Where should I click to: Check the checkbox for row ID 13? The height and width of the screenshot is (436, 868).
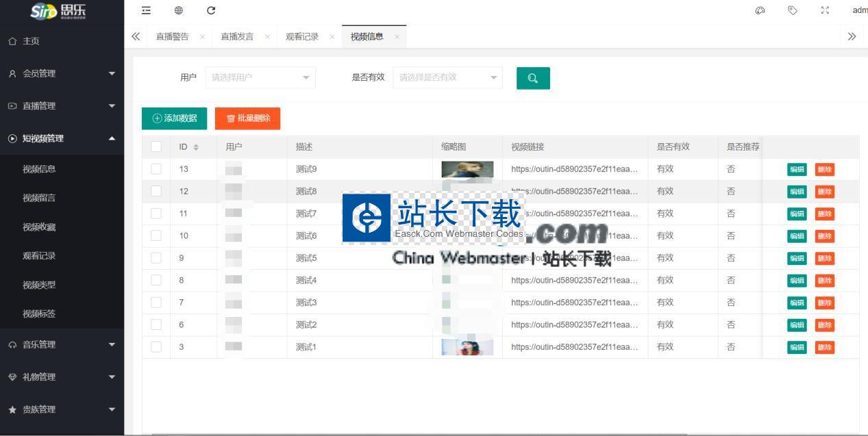(156, 169)
